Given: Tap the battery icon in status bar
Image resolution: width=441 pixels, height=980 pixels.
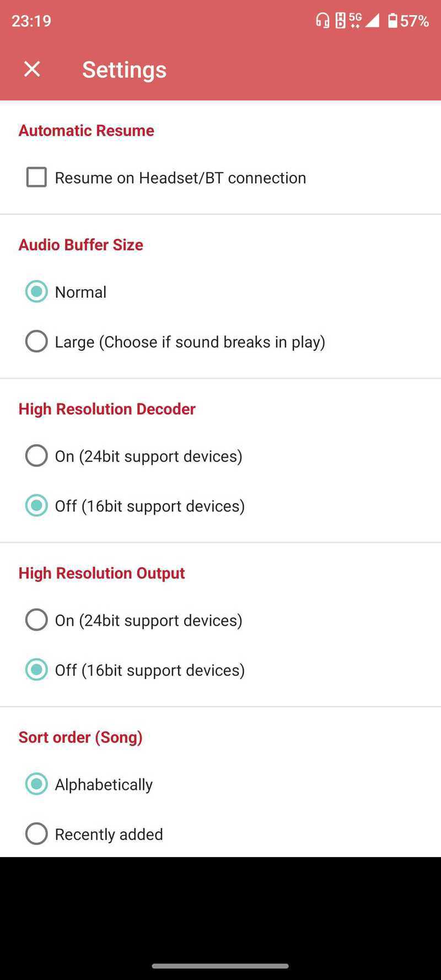Looking at the screenshot, I should click(x=392, y=21).
